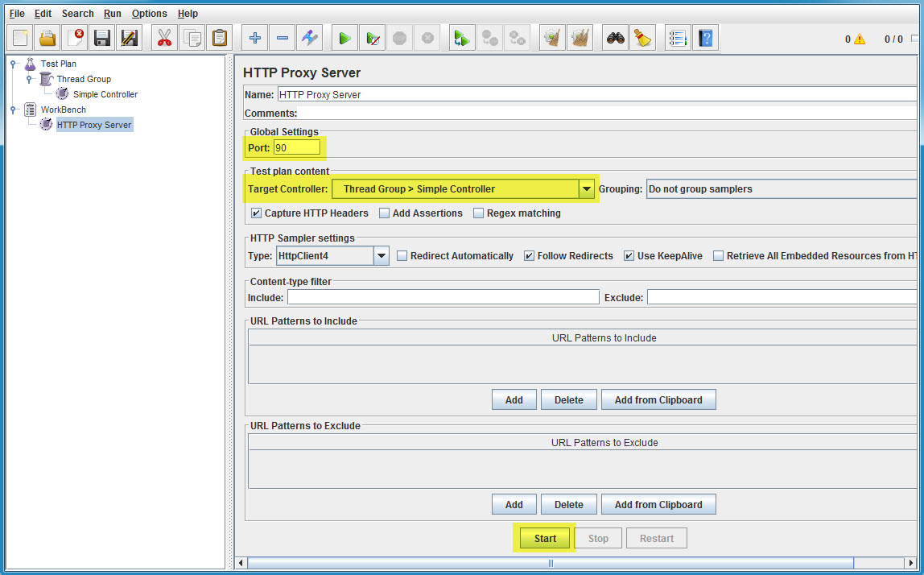The image size is (924, 575).
Task: Click the blue plus Expand All icon
Action: coord(254,39)
